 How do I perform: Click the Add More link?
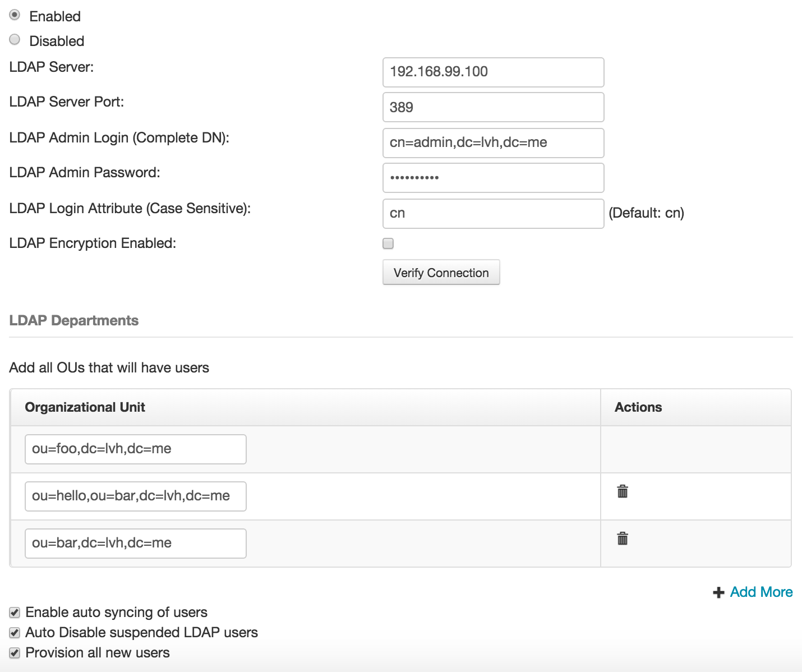coord(761,592)
